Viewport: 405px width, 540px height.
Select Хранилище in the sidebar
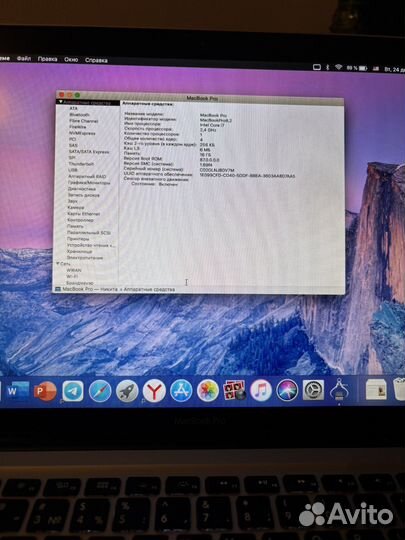pyautogui.click(x=80, y=251)
